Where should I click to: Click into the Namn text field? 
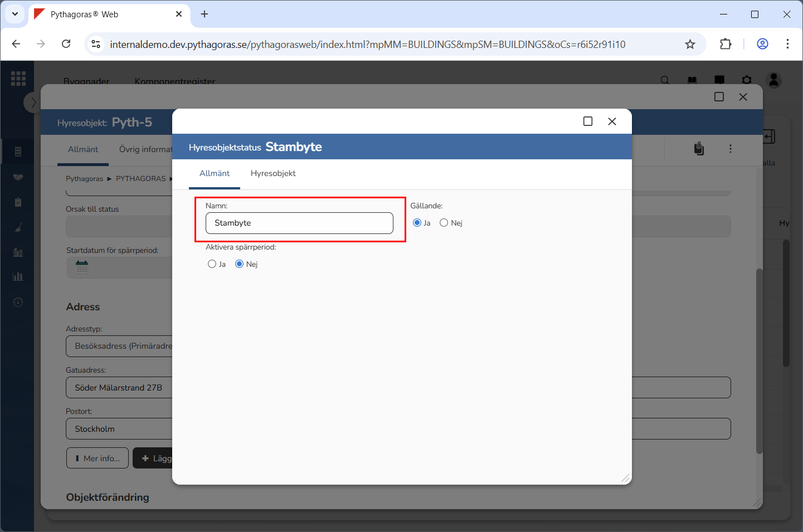coord(299,223)
